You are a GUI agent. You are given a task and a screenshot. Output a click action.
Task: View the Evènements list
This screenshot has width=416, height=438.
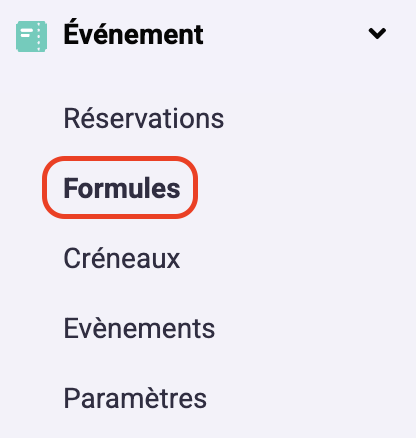(139, 328)
